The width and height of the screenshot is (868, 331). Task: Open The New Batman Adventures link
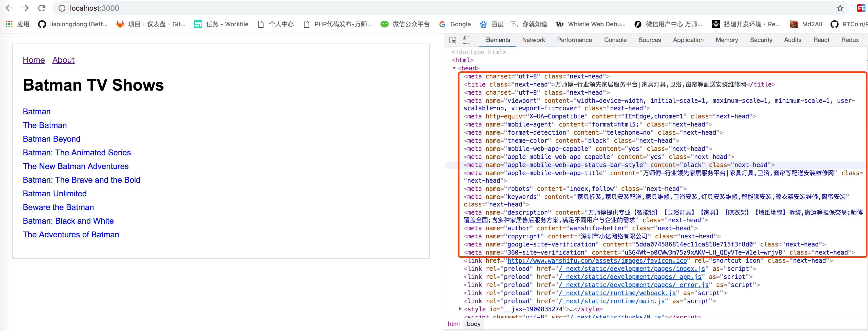point(76,166)
